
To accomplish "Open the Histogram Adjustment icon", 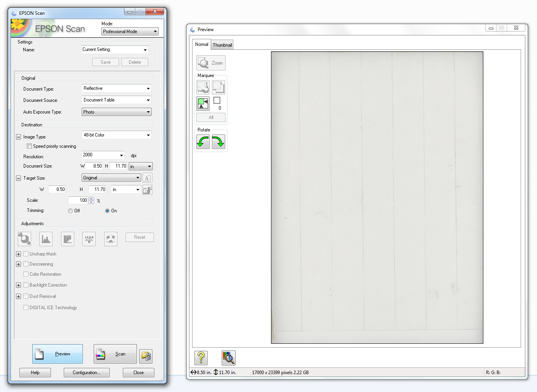I will [x=46, y=239].
